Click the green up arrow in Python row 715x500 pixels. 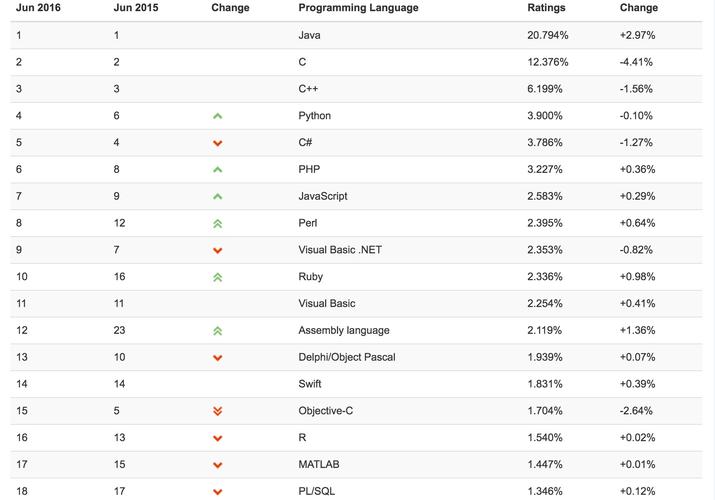pos(218,116)
